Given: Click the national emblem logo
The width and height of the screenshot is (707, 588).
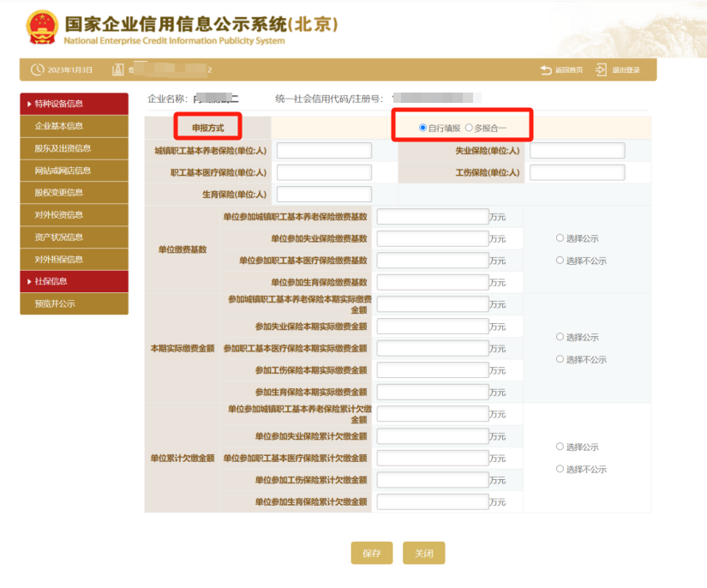Looking at the screenshot, I should (x=42, y=27).
